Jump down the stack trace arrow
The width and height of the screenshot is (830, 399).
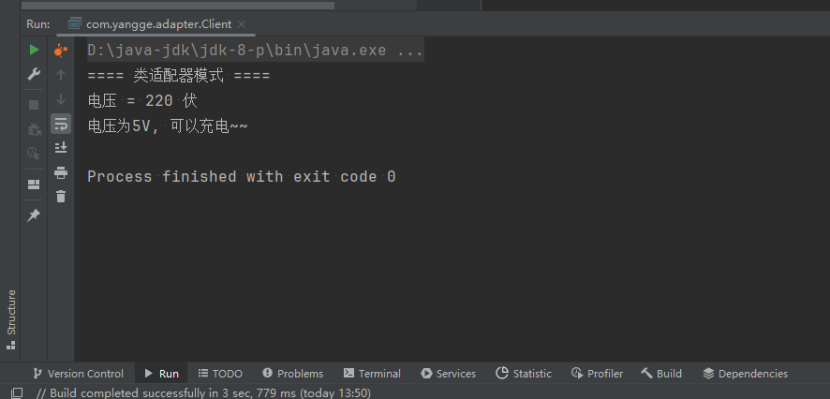tap(61, 99)
